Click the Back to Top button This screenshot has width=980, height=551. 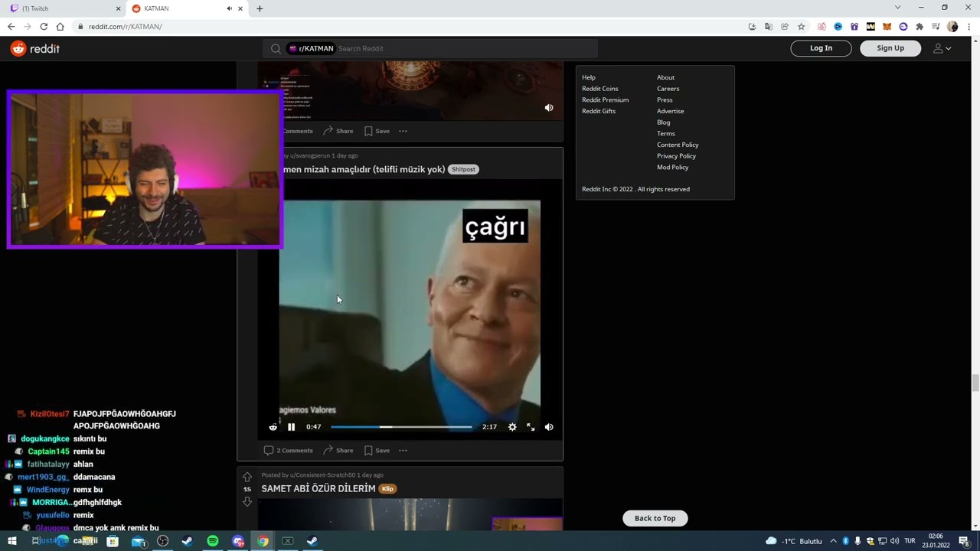655,518
